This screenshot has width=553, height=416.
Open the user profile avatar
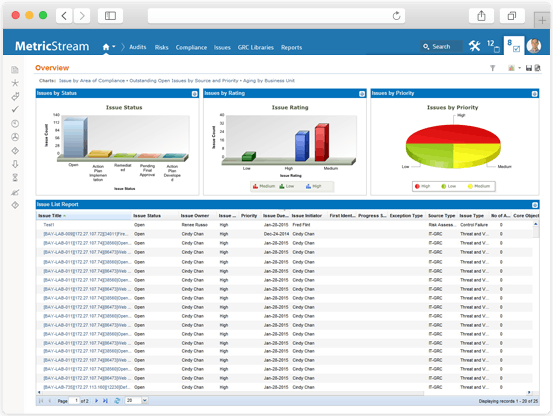[534, 46]
